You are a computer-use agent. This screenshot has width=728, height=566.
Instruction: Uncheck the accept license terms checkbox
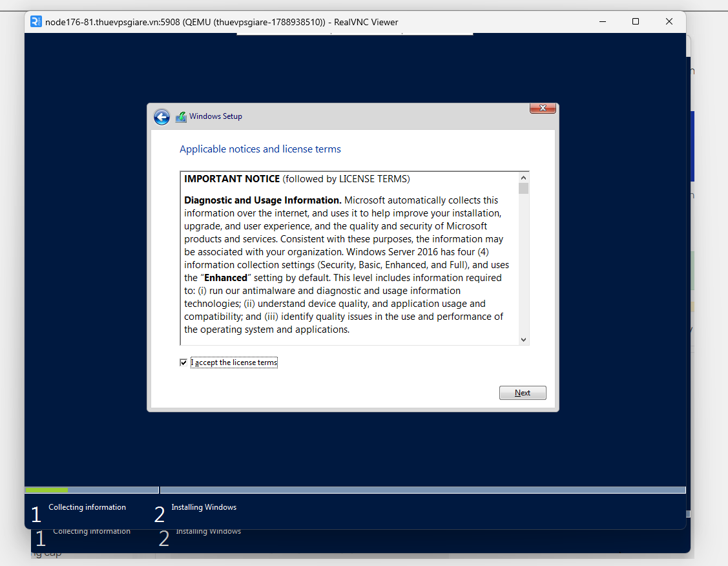[183, 362]
